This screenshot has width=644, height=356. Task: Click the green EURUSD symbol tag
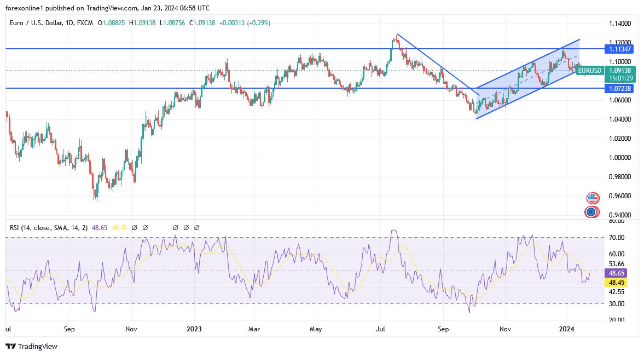click(x=590, y=71)
